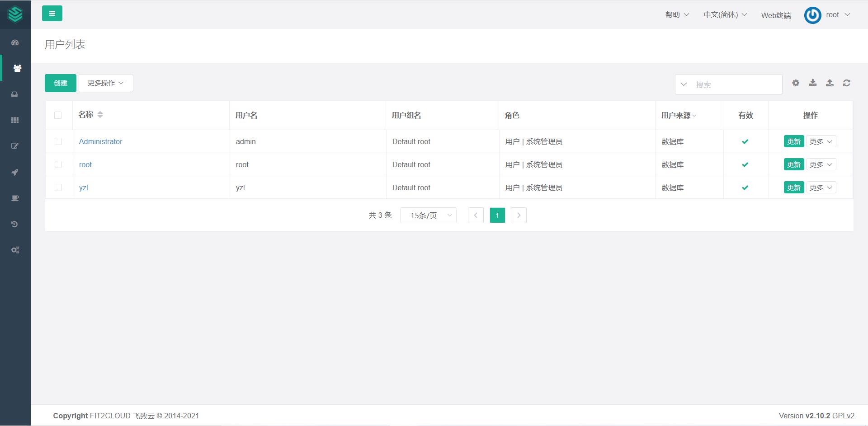This screenshot has height=426, width=868.
Task: Open the permissions edit sidebar icon
Action: point(15,146)
